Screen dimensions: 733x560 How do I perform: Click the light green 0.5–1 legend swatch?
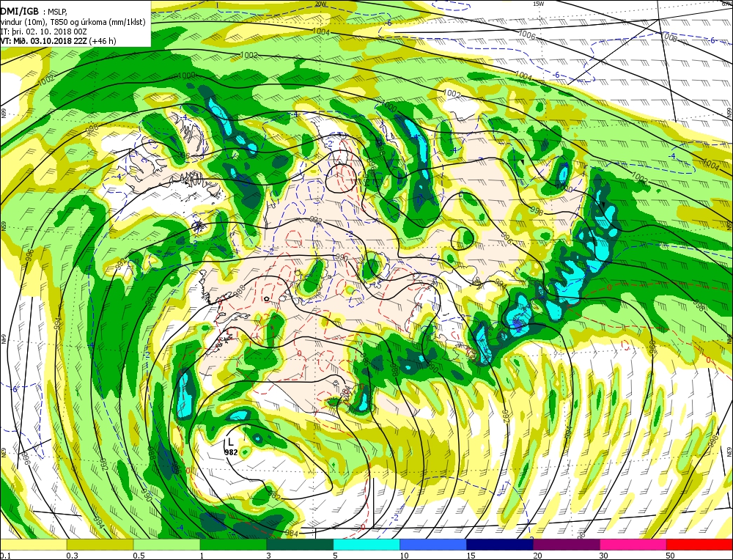(167, 545)
